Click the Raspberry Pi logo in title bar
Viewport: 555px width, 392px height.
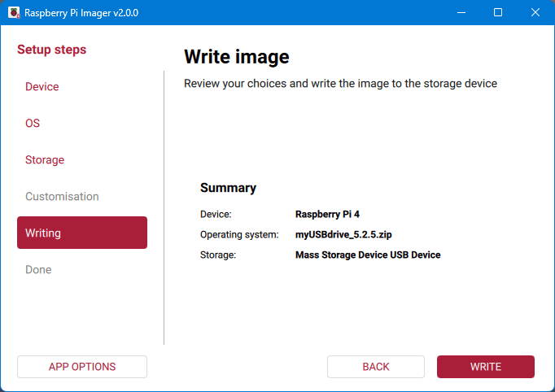point(13,13)
